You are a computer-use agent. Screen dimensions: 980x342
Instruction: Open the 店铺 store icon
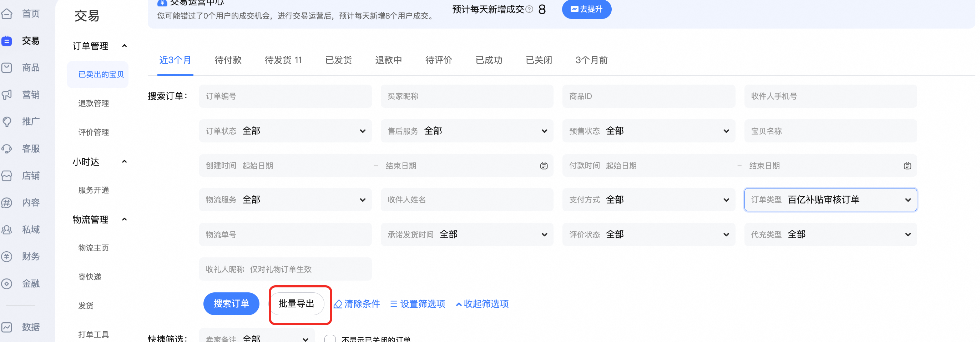7,176
